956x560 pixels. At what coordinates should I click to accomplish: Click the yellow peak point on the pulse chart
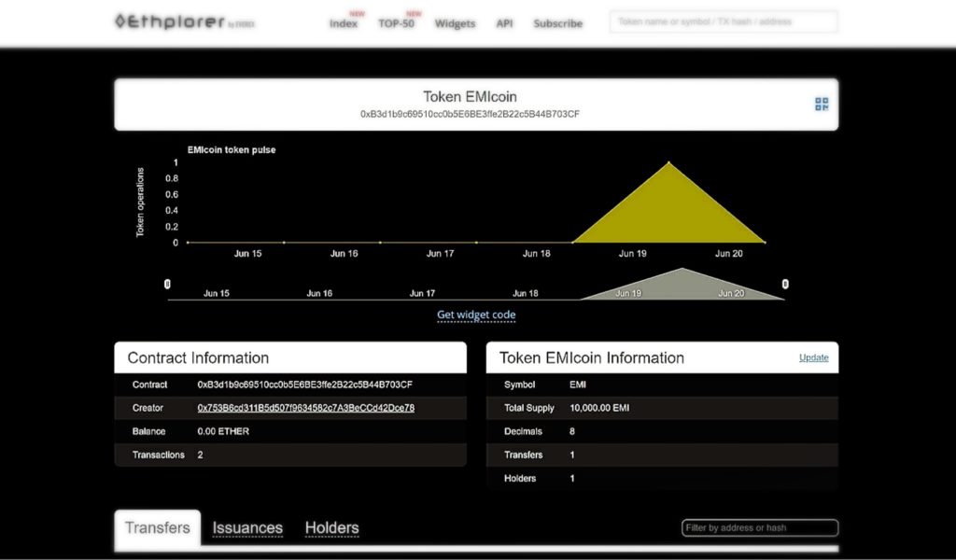pos(668,162)
